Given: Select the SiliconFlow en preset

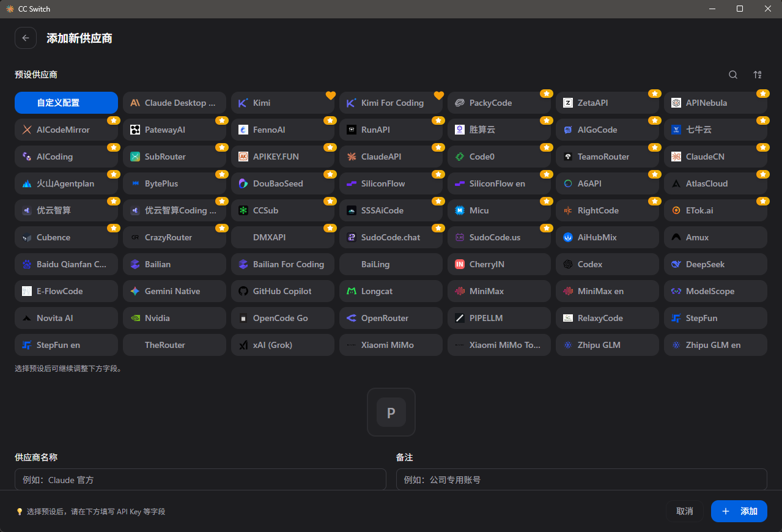Looking at the screenshot, I should tap(499, 183).
